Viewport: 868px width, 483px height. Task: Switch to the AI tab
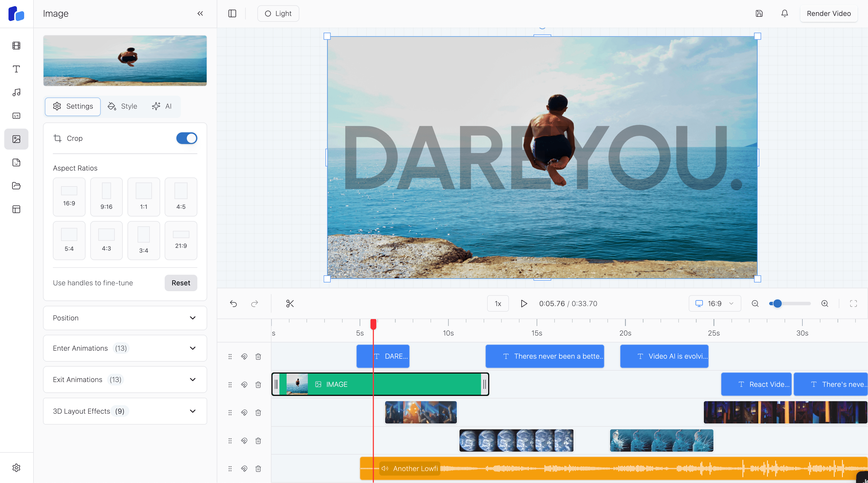162,106
